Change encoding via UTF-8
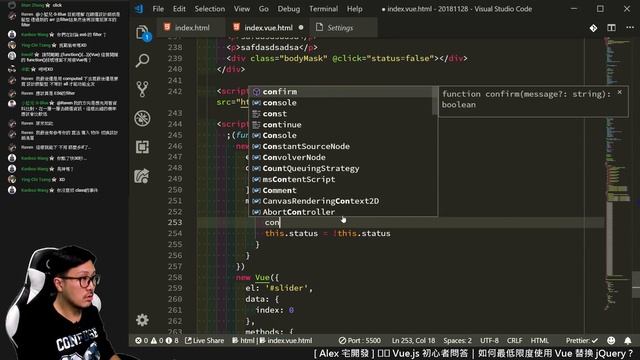The width and height of the screenshot is (640, 360). (x=489, y=340)
